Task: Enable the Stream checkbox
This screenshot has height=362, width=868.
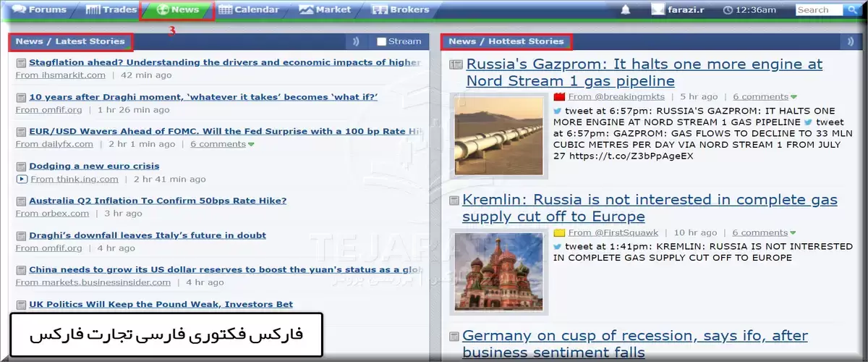Action: pyautogui.click(x=382, y=42)
